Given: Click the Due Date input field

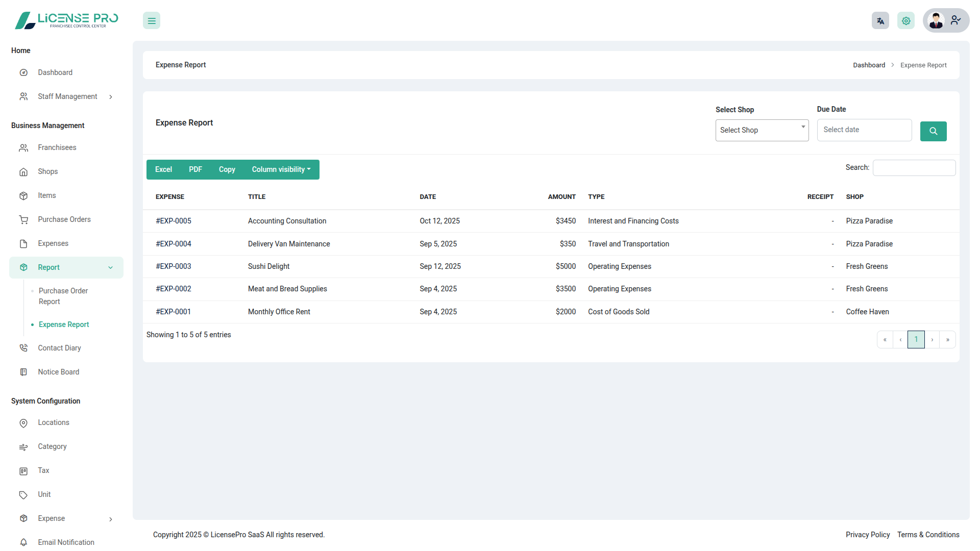Looking at the screenshot, I should (x=864, y=130).
